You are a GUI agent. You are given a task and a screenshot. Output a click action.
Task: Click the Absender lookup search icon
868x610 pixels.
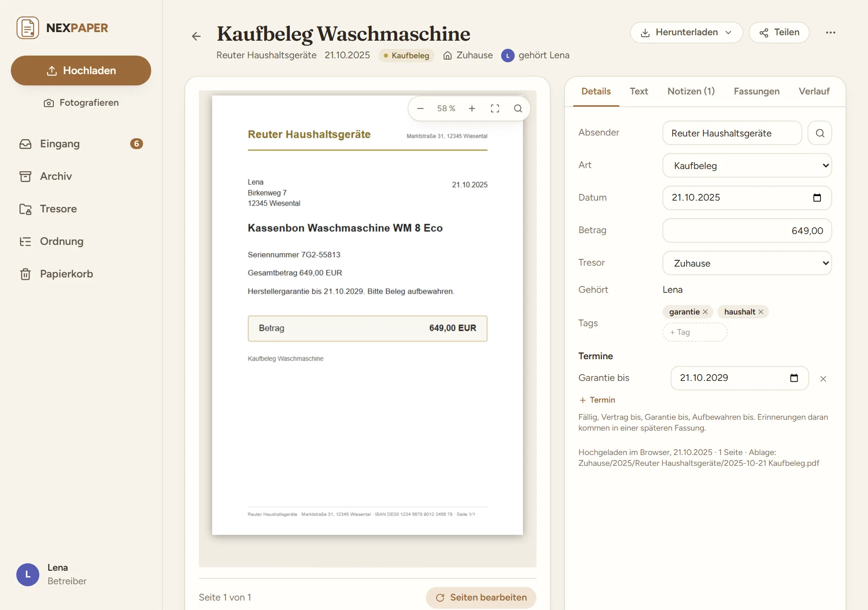(820, 133)
